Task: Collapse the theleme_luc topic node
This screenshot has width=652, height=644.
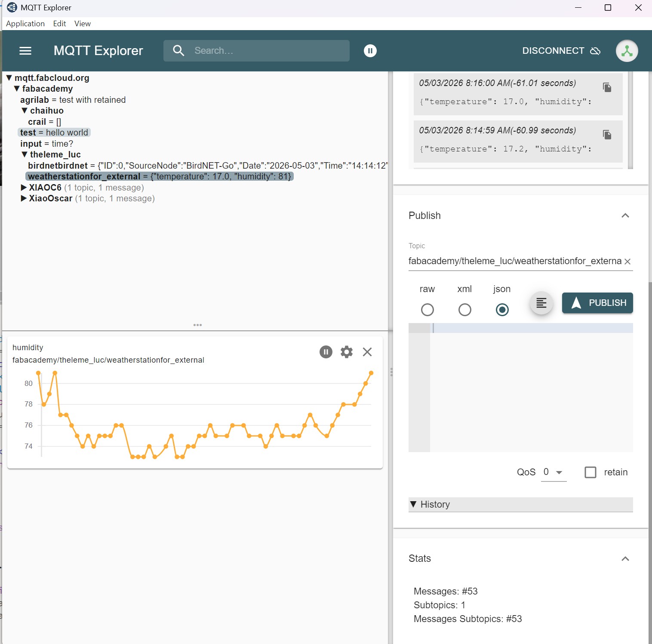Action: pos(25,154)
